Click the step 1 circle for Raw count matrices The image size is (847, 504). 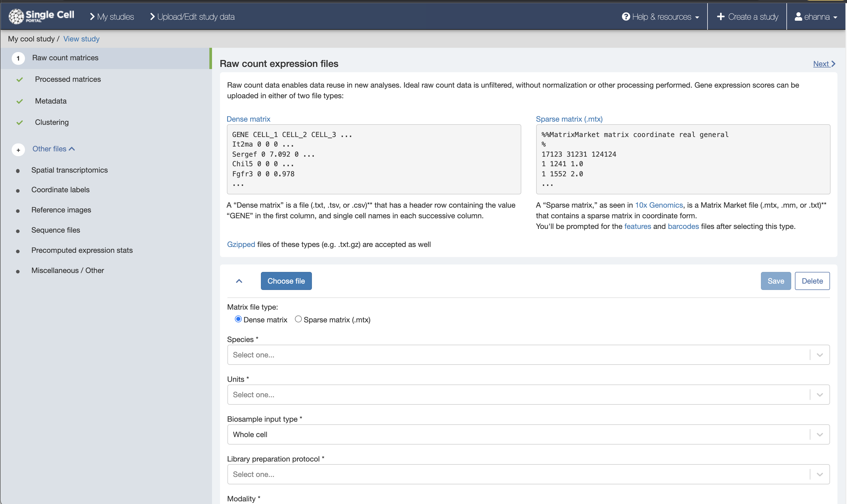click(18, 58)
